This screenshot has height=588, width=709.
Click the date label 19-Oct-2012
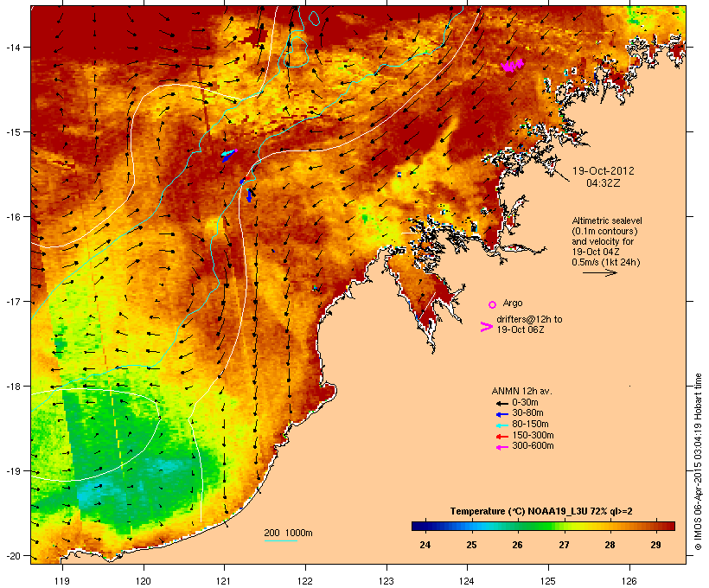coord(604,171)
